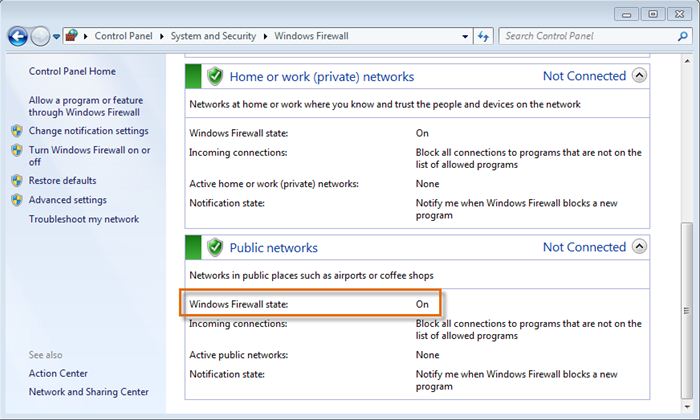Click the scroll up arrow
The width and height of the screenshot is (700, 420).
click(x=687, y=61)
